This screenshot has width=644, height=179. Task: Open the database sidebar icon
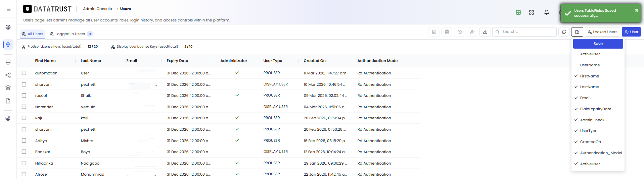(x=8, y=62)
